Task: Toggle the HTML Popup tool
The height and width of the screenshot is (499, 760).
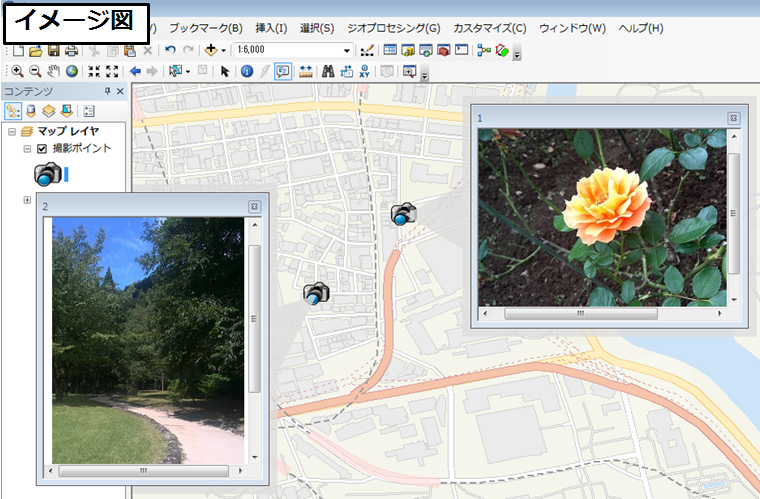Action: (283, 72)
